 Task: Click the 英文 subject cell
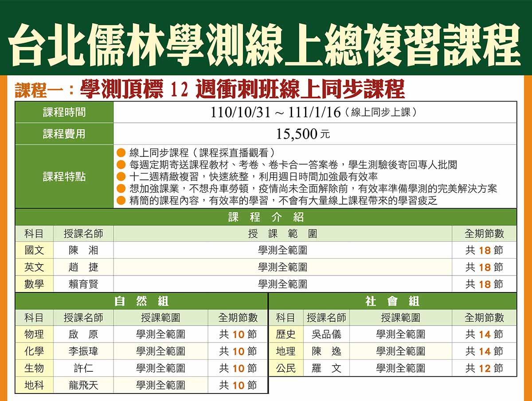(x=34, y=267)
